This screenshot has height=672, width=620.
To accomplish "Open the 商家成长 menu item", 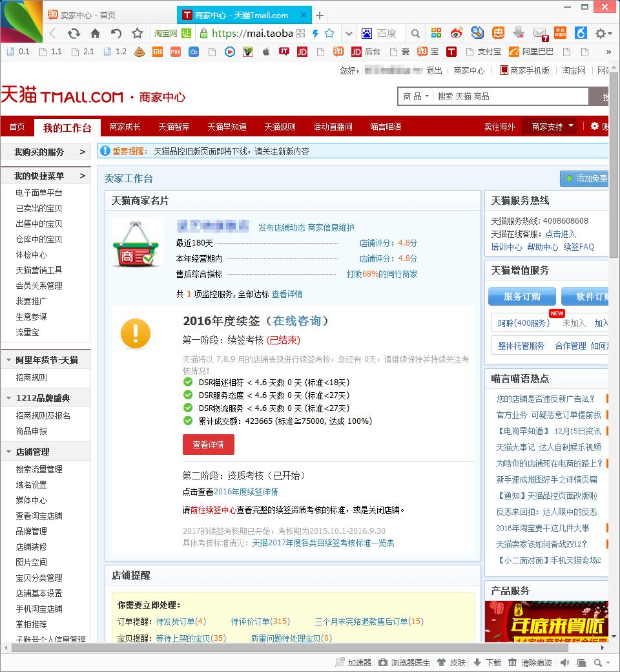I will coord(125,127).
